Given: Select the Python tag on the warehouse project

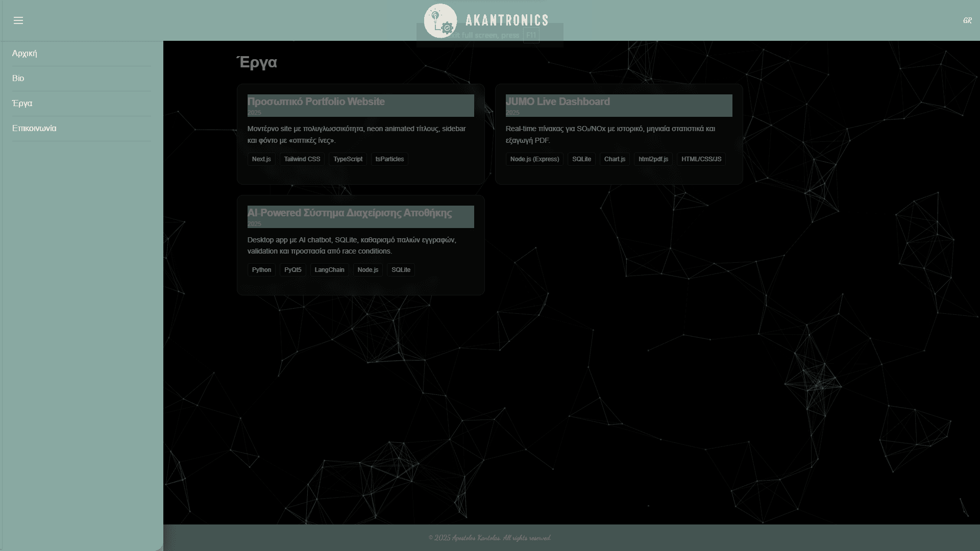Looking at the screenshot, I should (x=261, y=269).
